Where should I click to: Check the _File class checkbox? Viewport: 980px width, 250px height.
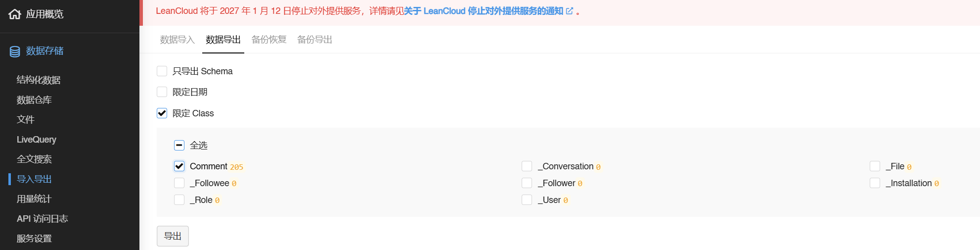(875, 166)
